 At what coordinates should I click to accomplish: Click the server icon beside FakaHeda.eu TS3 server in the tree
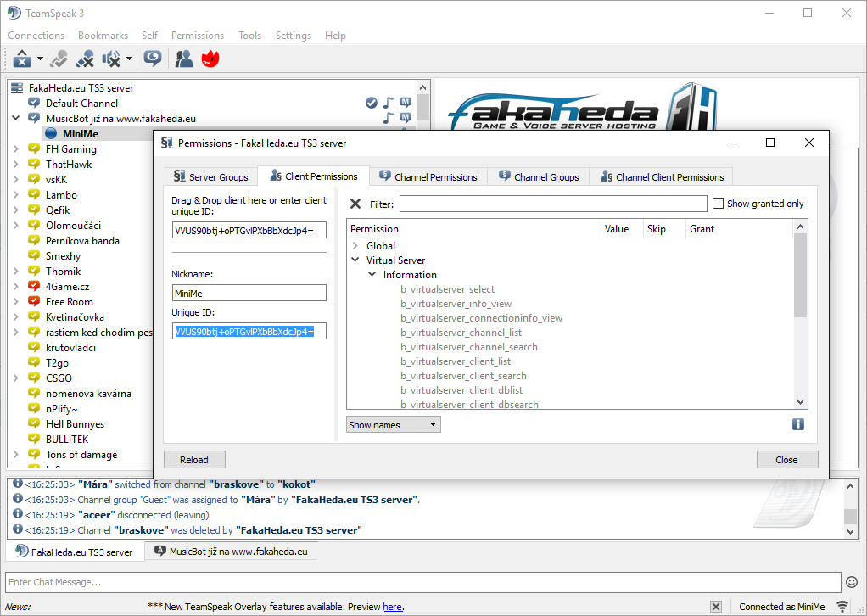17,88
